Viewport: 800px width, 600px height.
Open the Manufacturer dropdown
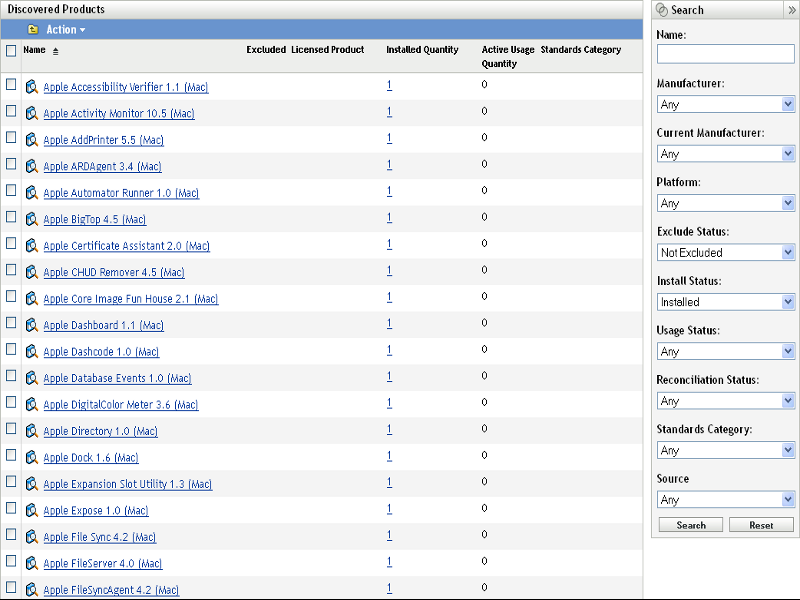[x=726, y=105]
